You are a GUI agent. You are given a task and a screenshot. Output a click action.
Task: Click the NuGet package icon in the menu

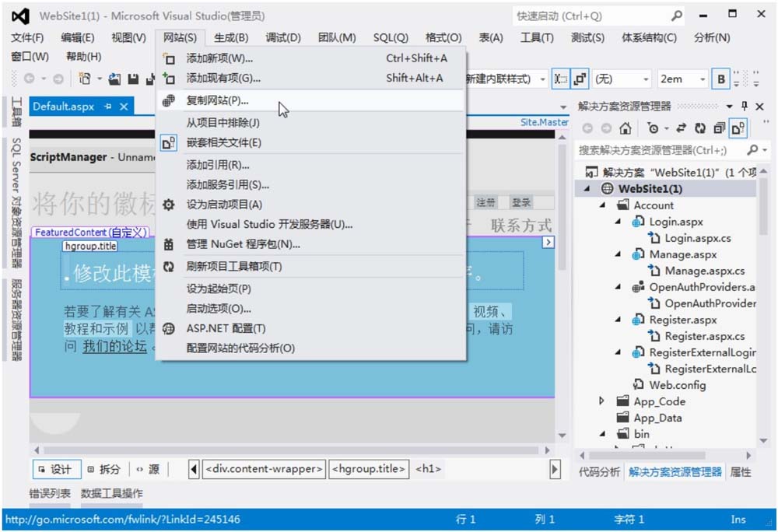169,244
